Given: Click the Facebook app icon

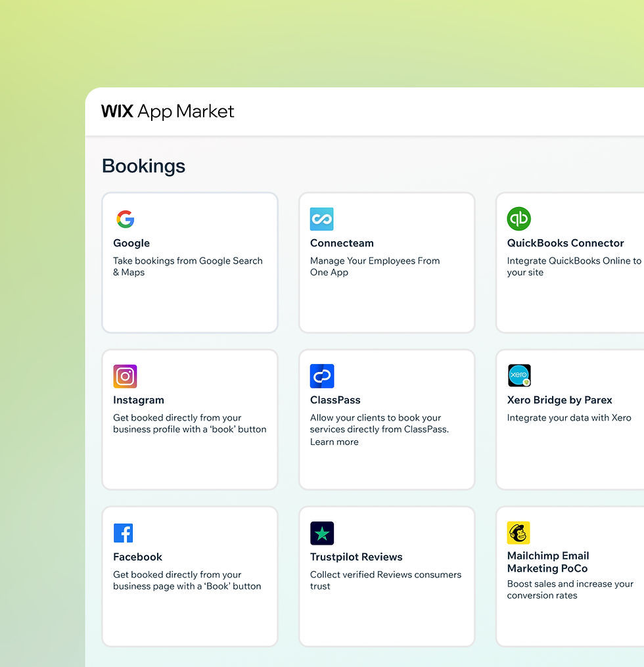Looking at the screenshot, I should 124,533.
